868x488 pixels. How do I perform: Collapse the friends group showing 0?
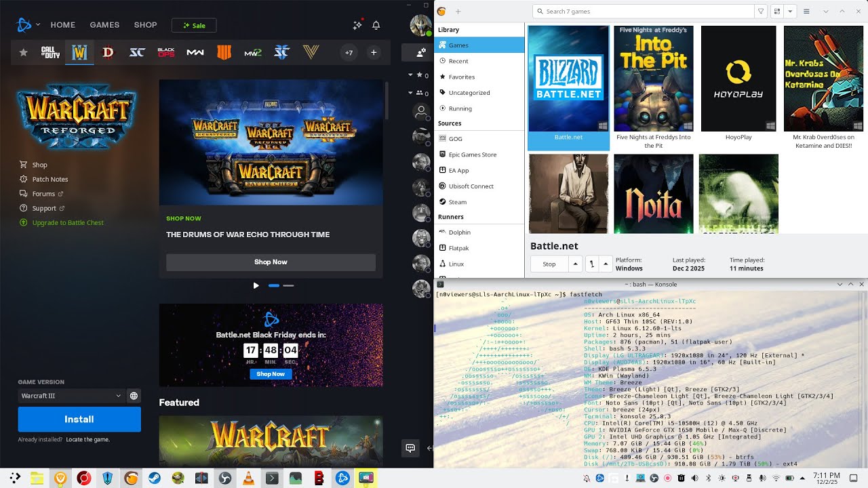pos(410,93)
